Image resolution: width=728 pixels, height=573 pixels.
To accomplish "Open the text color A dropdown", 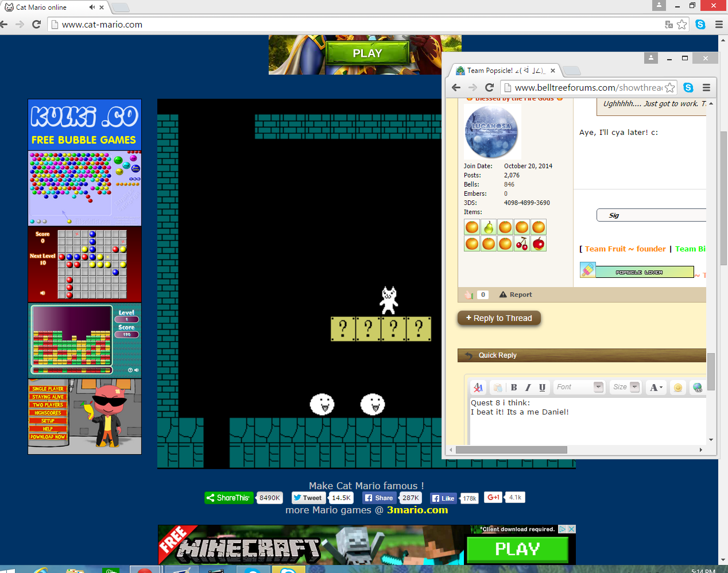I will point(656,388).
